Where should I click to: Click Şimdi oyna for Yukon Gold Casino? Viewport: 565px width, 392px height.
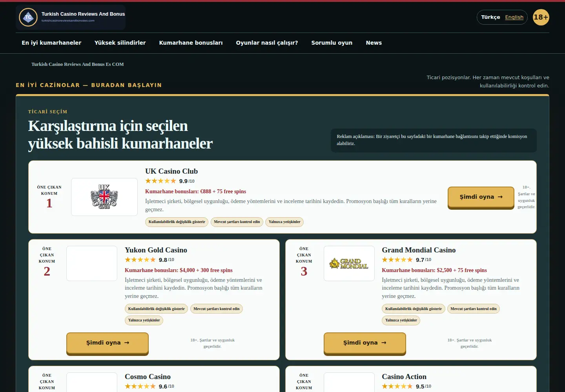[108, 343]
